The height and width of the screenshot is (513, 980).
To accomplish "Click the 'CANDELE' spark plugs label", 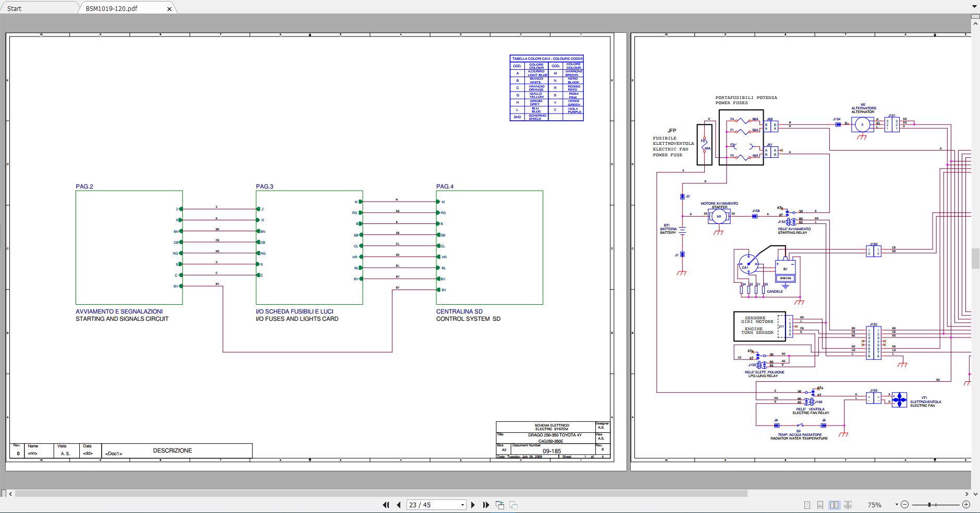I will [x=775, y=292].
